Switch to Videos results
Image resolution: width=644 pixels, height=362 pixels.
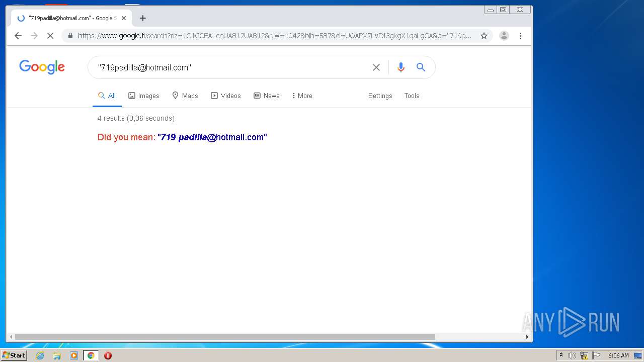[x=225, y=96]
